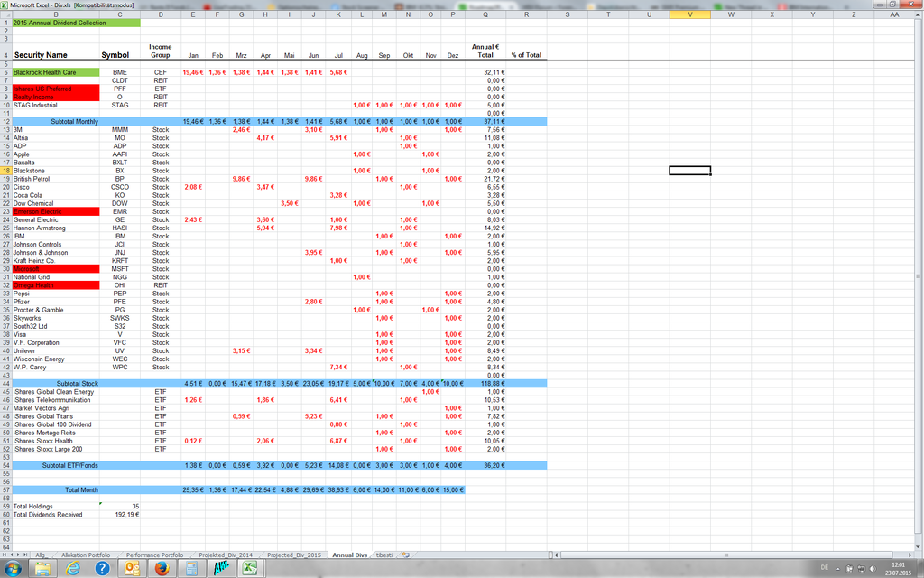Image resolution: width=924 pixels, height=578 pixels.
Task: Select row 18 by its row header
Action: coord(6,171)
